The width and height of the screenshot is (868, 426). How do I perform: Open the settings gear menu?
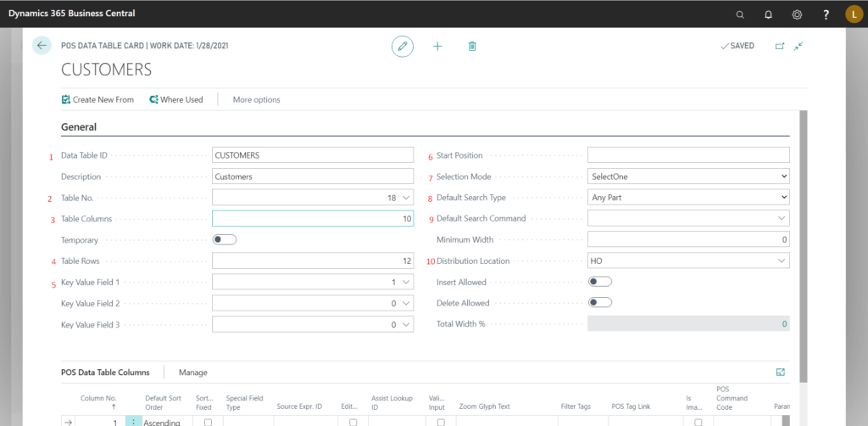[797, 14]
